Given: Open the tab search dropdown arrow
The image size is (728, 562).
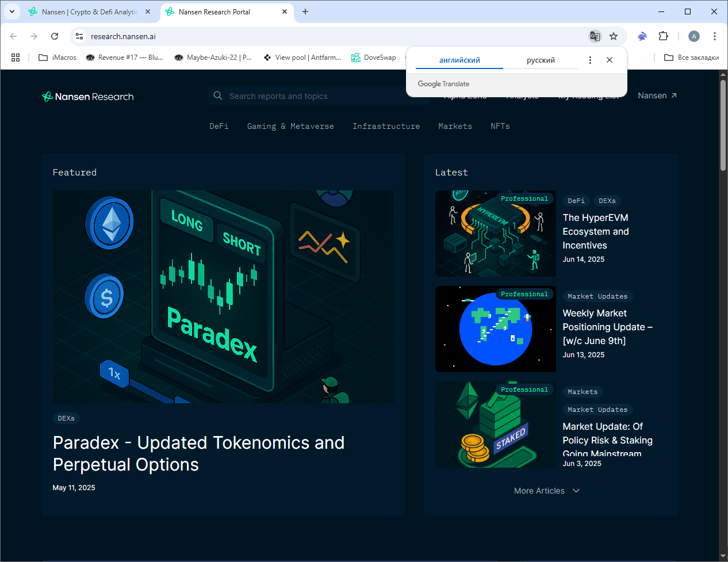Looking at the screenshot, I should tap(12, 12).
